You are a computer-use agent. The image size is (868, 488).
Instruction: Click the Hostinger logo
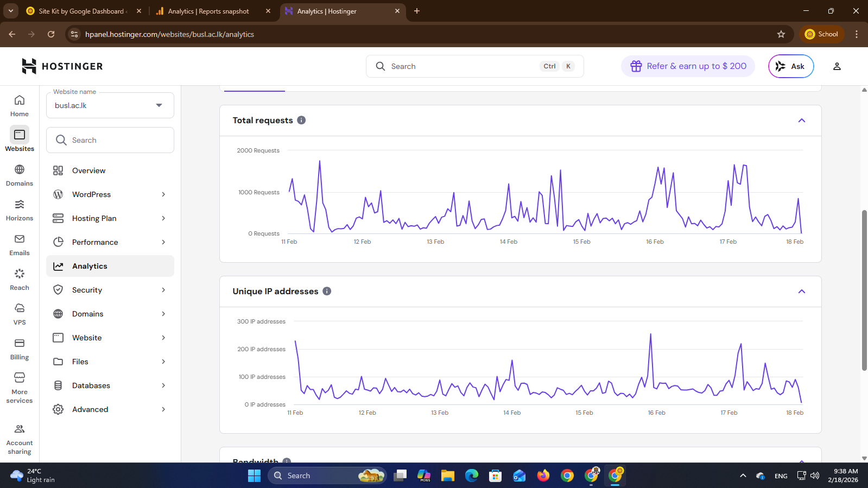pyautogui.click(x=62, y=66)
